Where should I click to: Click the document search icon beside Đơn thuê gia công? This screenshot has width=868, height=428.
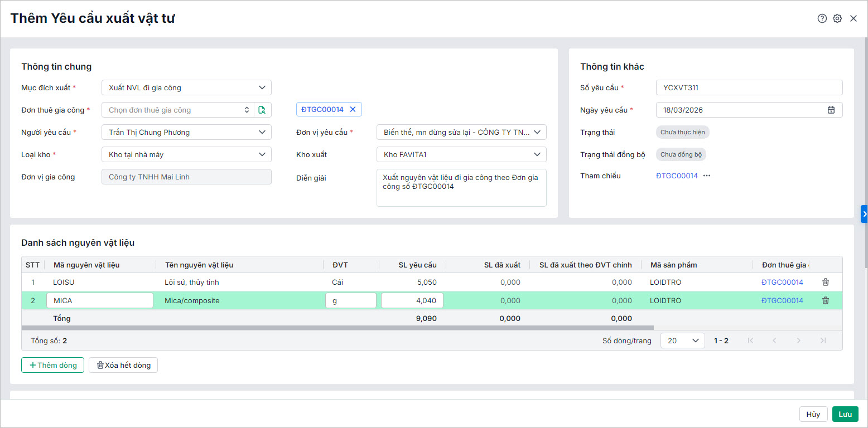pyautogui.click(x=262, y=110)
